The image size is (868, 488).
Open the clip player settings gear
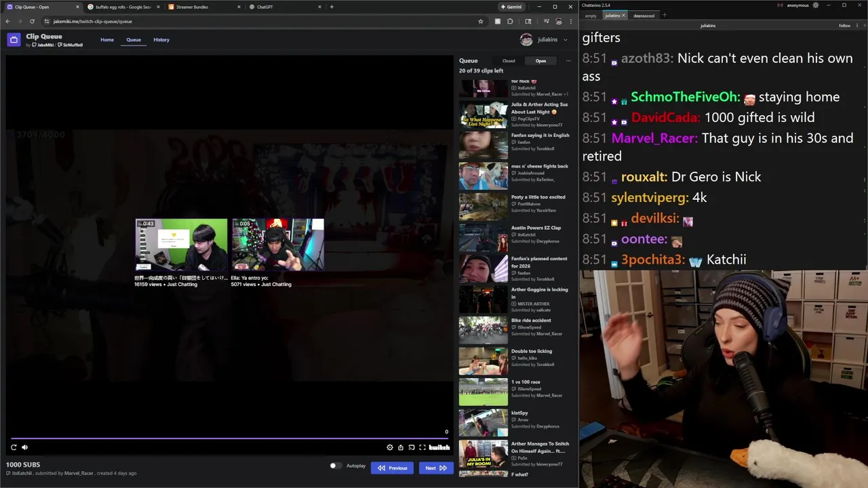pos(390,447)
